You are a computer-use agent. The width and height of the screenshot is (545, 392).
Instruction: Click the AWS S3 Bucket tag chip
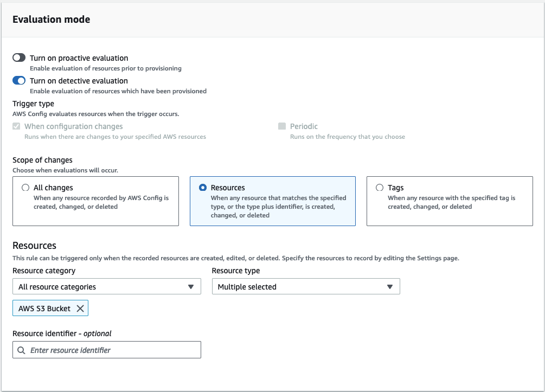[x=44, y=308]
